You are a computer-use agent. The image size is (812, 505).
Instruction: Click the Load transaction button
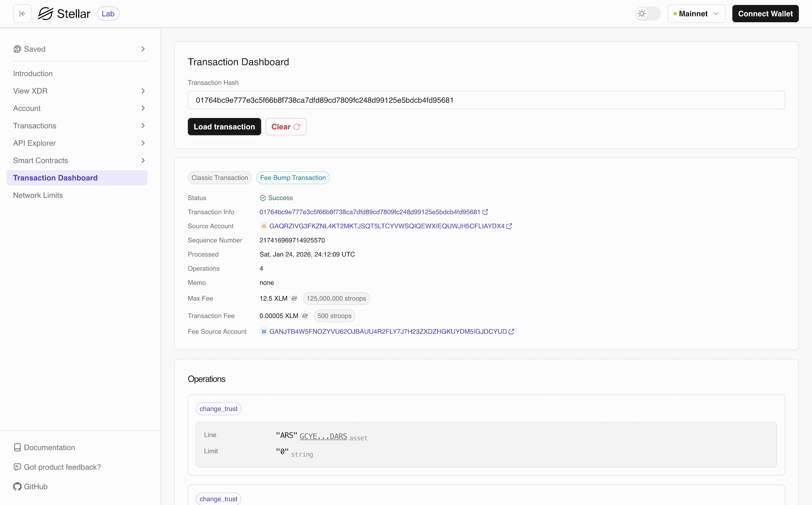[x=224, y=127]
